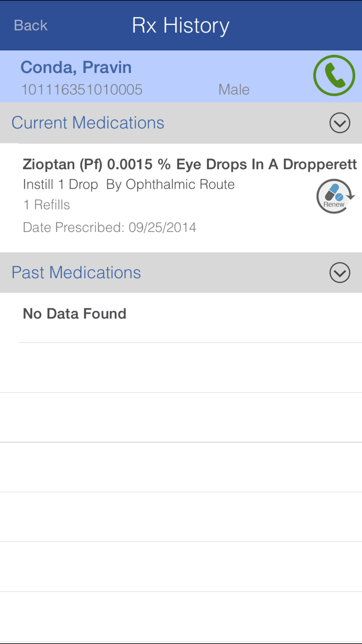Tap the Male gender label
Screen dimensions: 362x644
(x=234, y=89)
